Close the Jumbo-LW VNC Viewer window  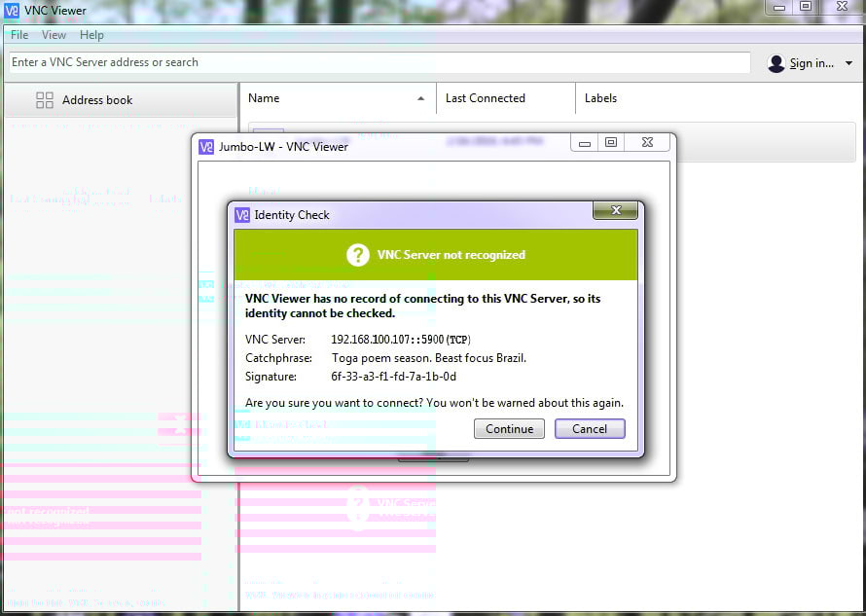pyautogui.click(x=647, y=143)
